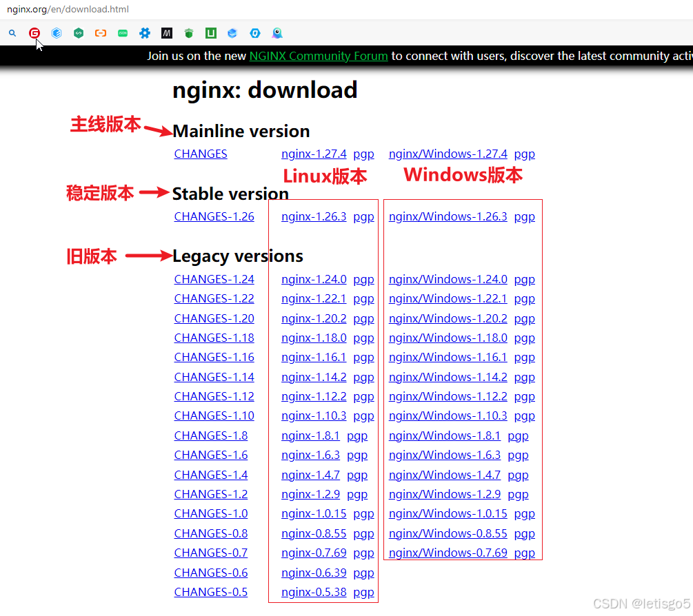Download nginx/Windows-1.14.2

(448, 378)
